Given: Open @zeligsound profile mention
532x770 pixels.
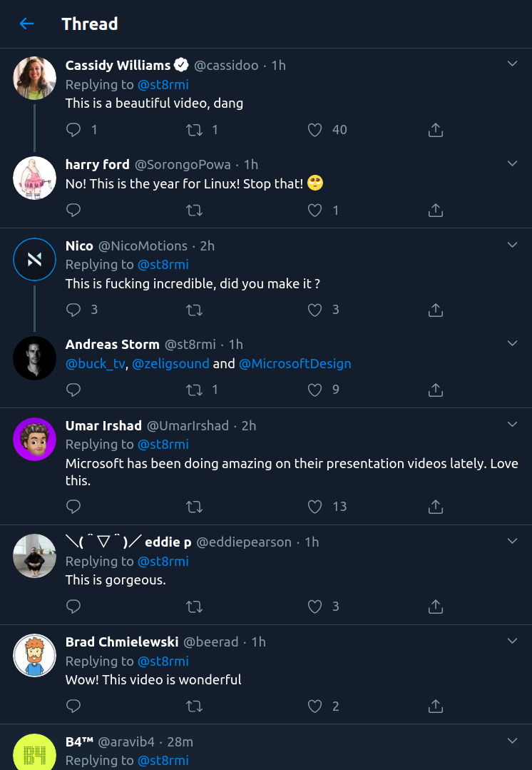Looking at the screenshot, I should pos(170,364).
